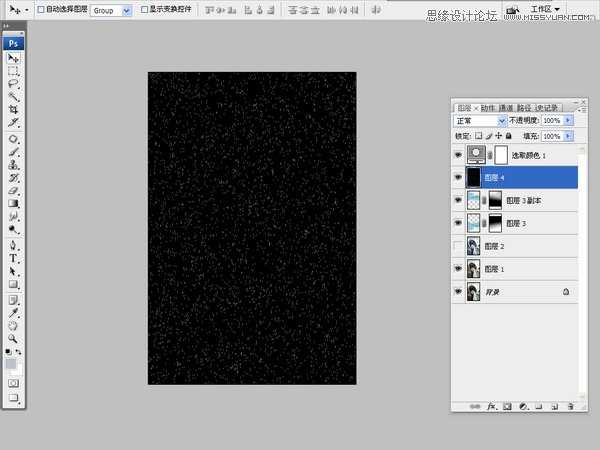
Task: Select the Move tool in toolbox
Action: pyautogui.click(x=14, y=59)
